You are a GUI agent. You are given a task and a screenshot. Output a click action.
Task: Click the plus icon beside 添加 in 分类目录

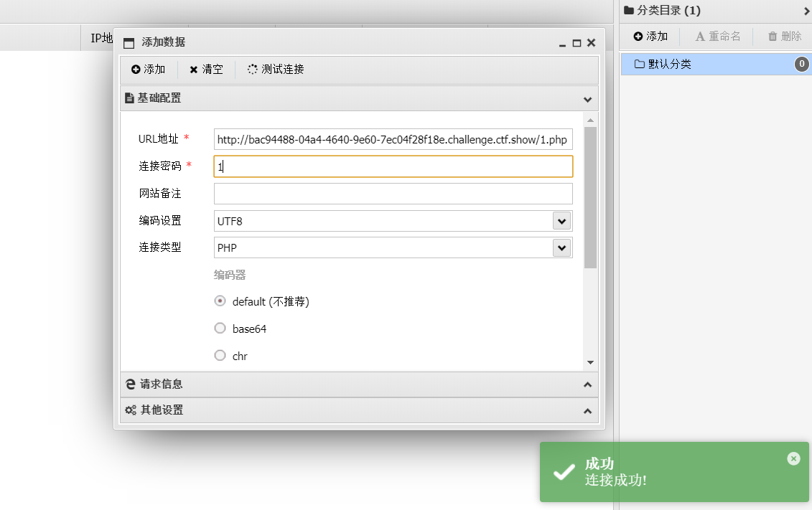coord(638,36)
